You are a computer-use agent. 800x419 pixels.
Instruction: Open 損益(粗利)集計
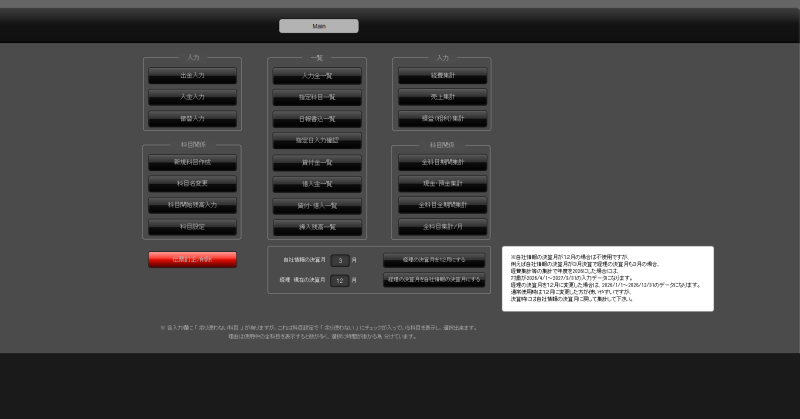[442, 118]
